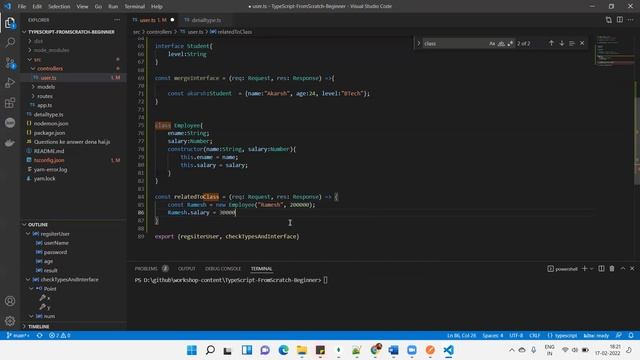Click the CRLF line ending status item
The width and height of the screenshot is (640, 360).
click(x=535, y=336)
